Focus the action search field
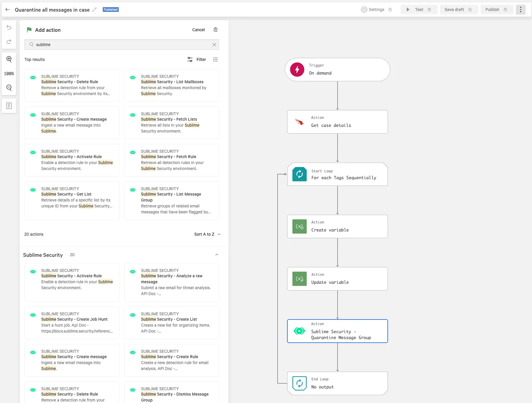This screenshot has height=403, width=532. coord(122,45)
